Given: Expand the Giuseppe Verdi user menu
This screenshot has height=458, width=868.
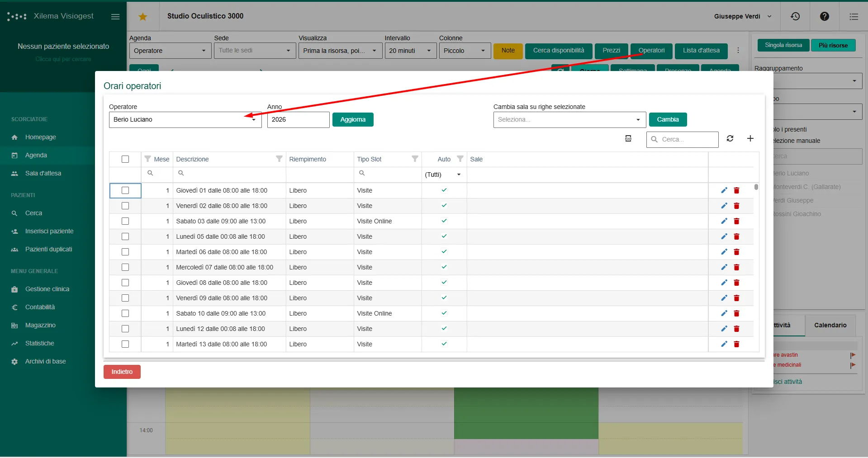Looking at the screenshot, I should point(743,16).
